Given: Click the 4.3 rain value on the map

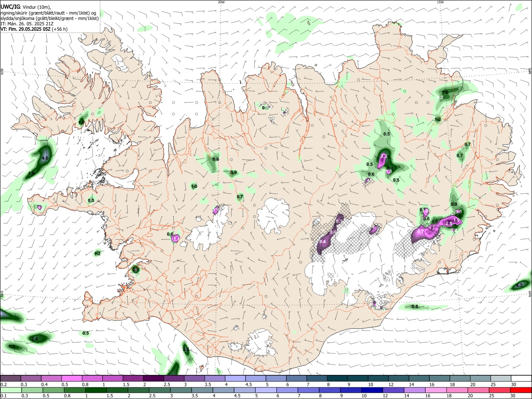Looking at the screenshot, I should [x=519, y=286].
